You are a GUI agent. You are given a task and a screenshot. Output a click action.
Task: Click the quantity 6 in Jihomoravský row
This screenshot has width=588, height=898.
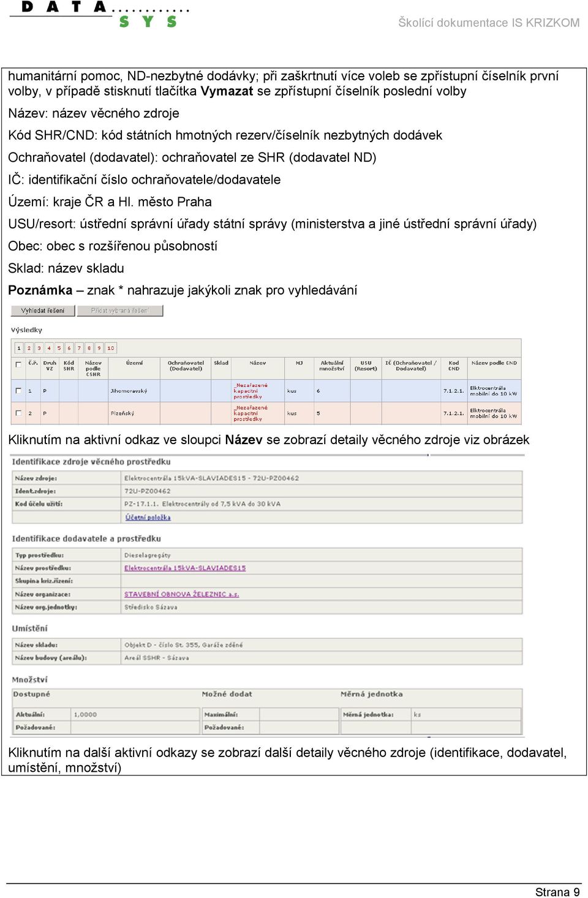[x=318, y=391]
